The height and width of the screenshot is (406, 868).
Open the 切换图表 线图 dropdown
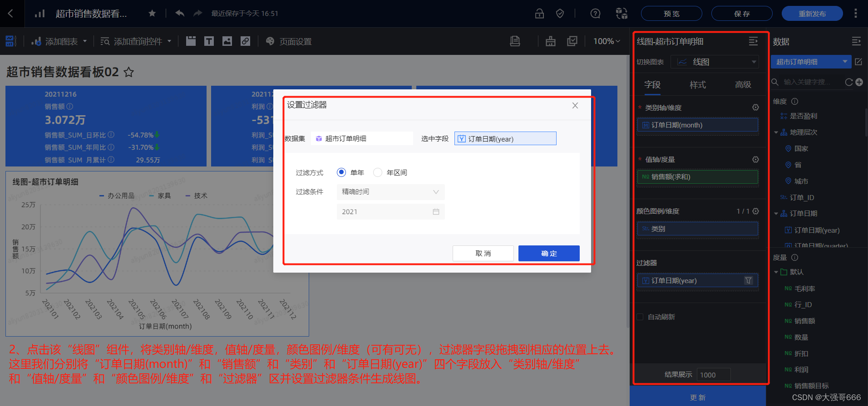click(715, 62)
